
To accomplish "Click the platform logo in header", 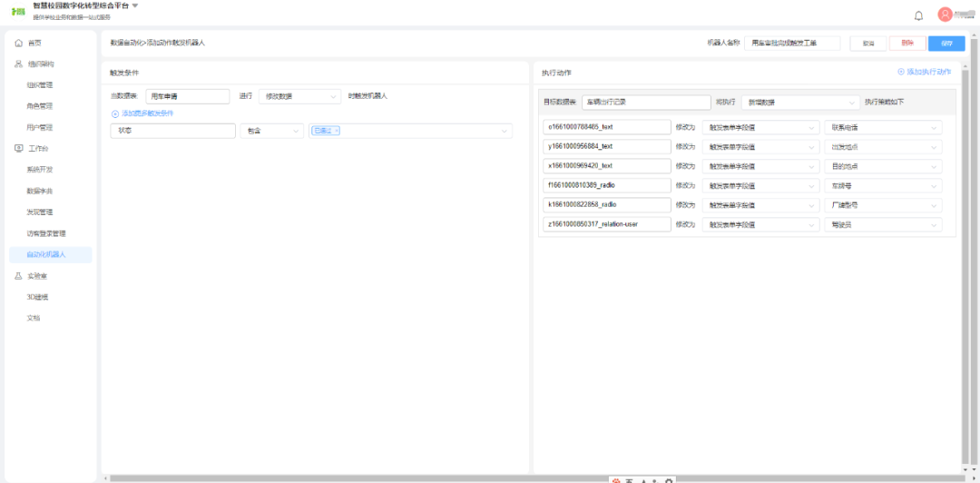I will [16, 11].
